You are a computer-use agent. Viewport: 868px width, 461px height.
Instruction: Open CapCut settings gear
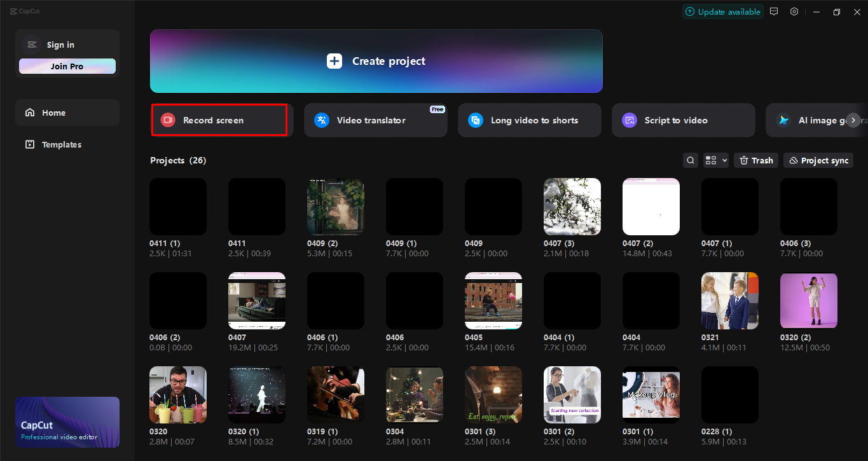794,11
